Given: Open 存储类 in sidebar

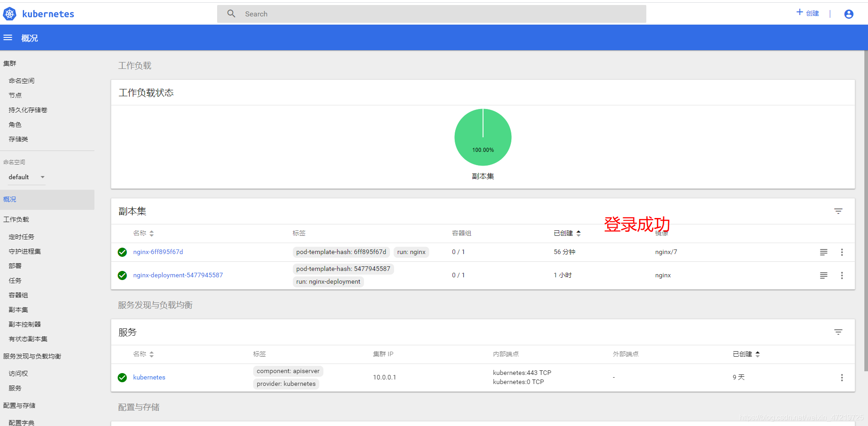Looking at the screenshot, I should tap(18, 139).
